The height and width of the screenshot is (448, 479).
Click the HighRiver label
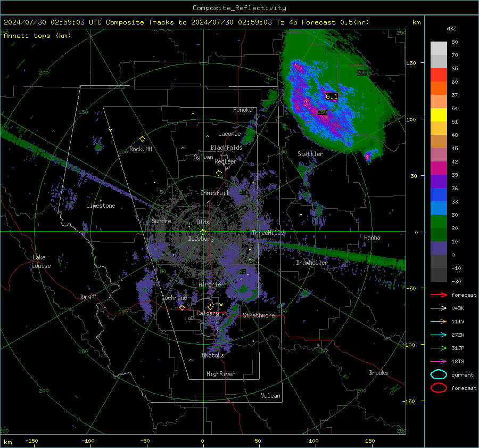pos(221,374)
